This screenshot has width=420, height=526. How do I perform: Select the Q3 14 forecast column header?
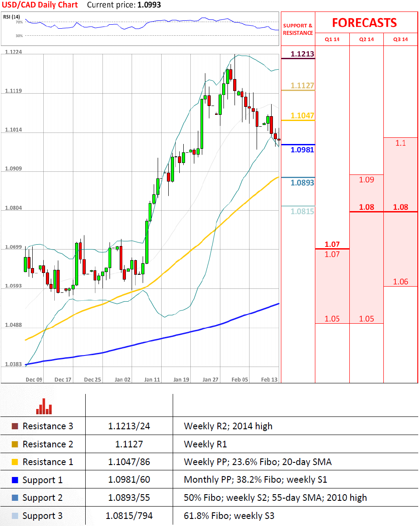(401, 39)
